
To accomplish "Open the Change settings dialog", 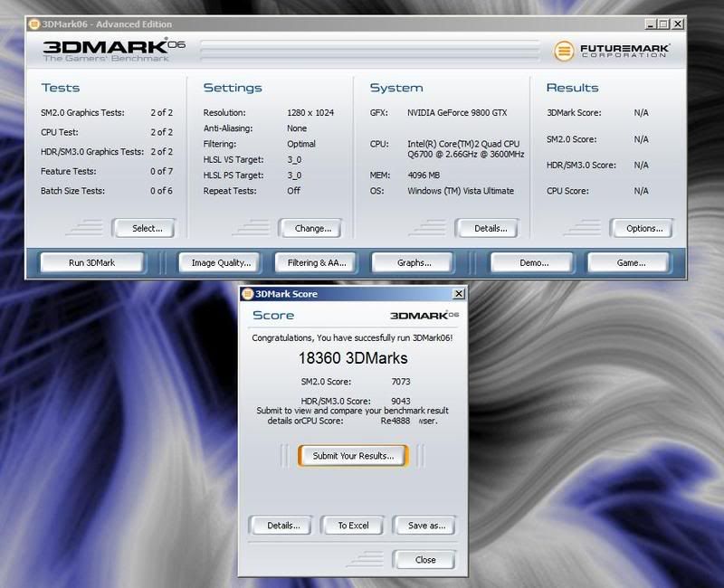I will coord(310,228).
